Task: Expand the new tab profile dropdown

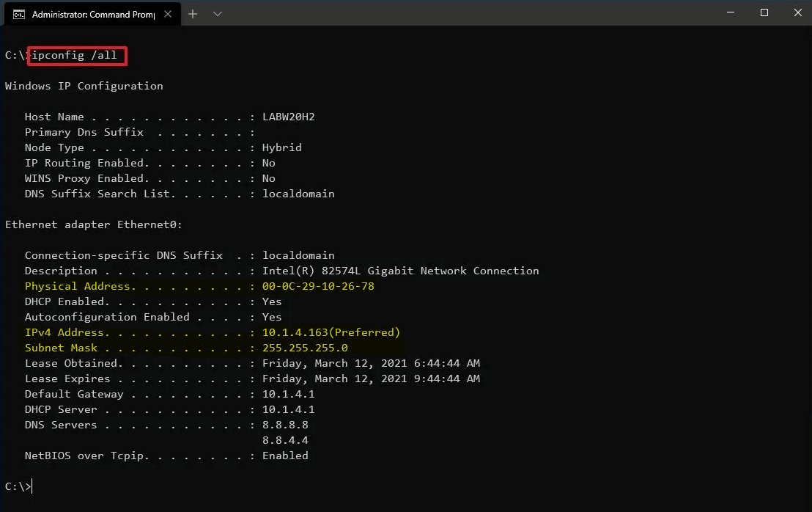Action: point(217,14)
